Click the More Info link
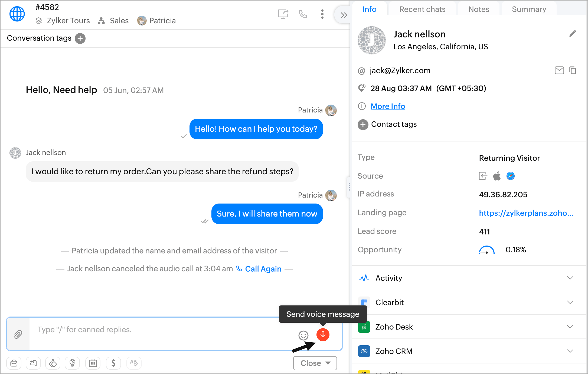588x374 pixels. click(388, 106)
